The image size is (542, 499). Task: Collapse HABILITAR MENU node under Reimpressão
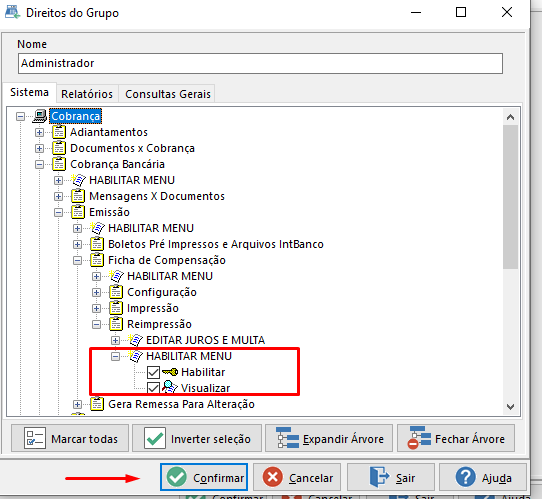pyautogui.click(x=115, y=356)
